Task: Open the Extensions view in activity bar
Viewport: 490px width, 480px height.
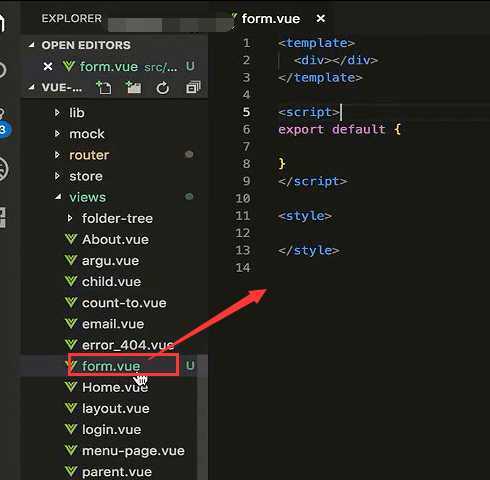Action: (3, 217)
